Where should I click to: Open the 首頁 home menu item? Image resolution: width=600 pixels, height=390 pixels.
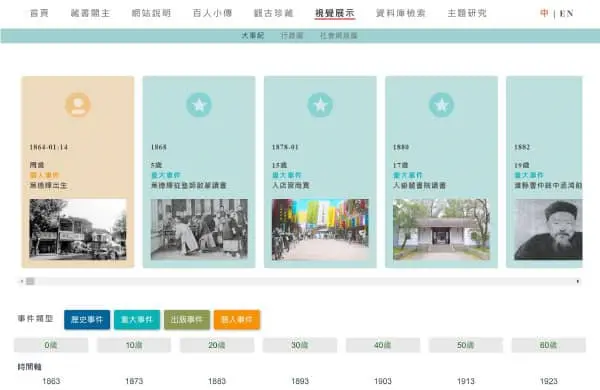pos(39,13)
